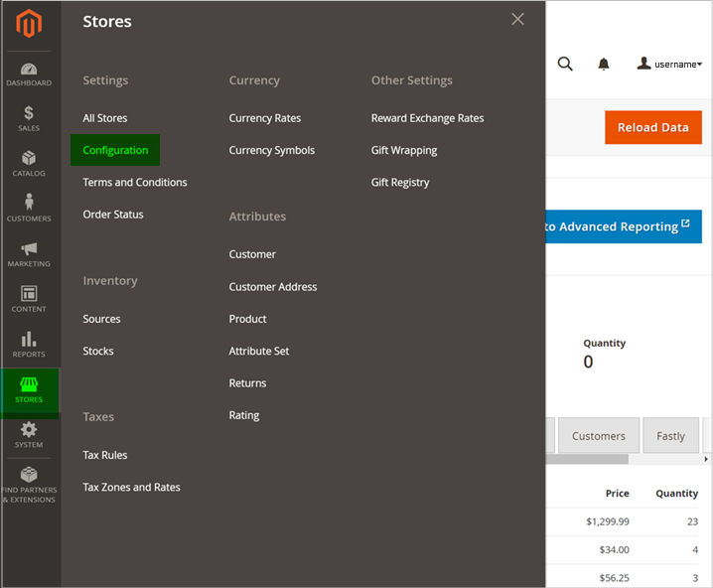Select Configuration in Stores menu

click(115, 150)
